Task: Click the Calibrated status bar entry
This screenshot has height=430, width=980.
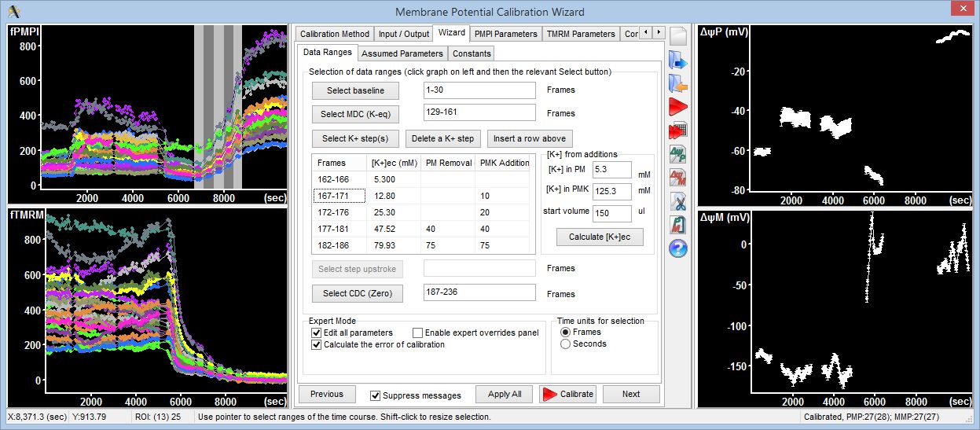Action: 887,417
